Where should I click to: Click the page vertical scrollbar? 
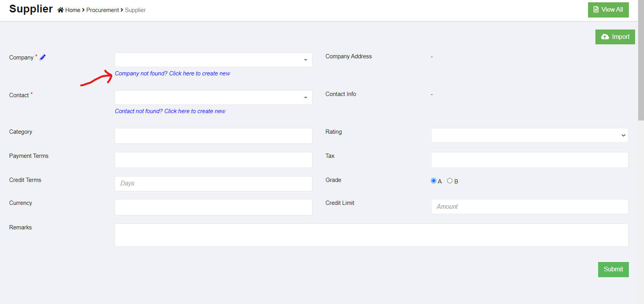[641, 62]
